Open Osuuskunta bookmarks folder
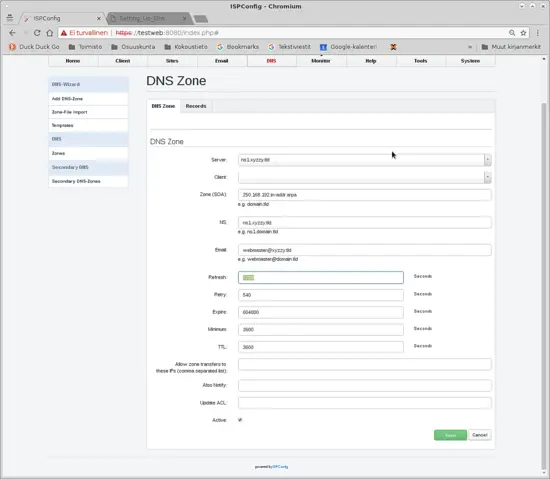Viewport: 550px width, 479px height. pos(133,47)
